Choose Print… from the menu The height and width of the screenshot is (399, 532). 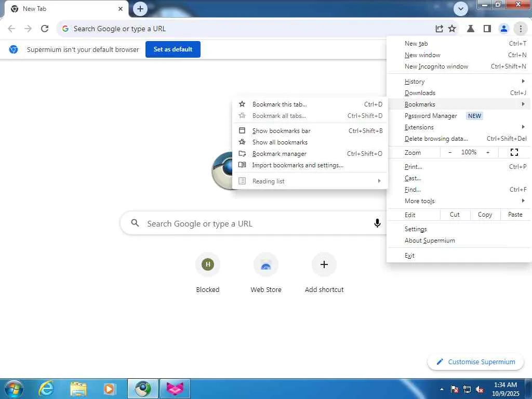point(459,167)
